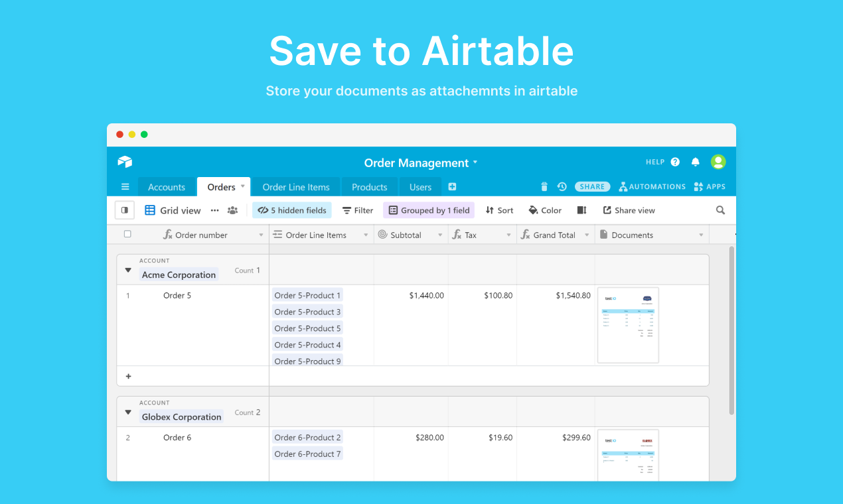The height and width of the screenshot is (504, 843).
Task: Open Subtotal column dropdown arrow
Action: point(440,235)
